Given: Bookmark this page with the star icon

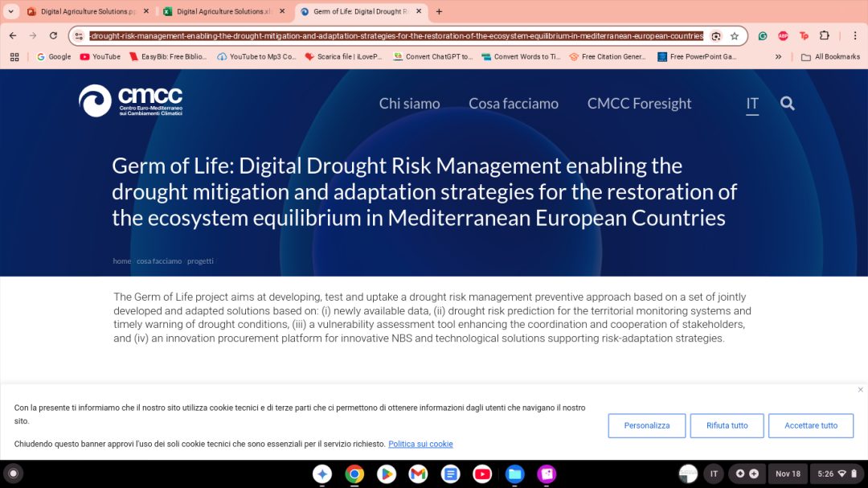Looking at the screenshot, I should [735, 36].
